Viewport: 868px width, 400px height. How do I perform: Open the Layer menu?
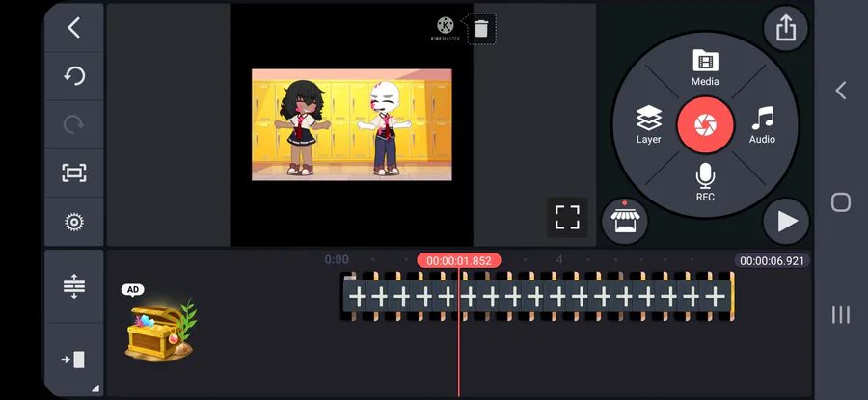point(648,125)
